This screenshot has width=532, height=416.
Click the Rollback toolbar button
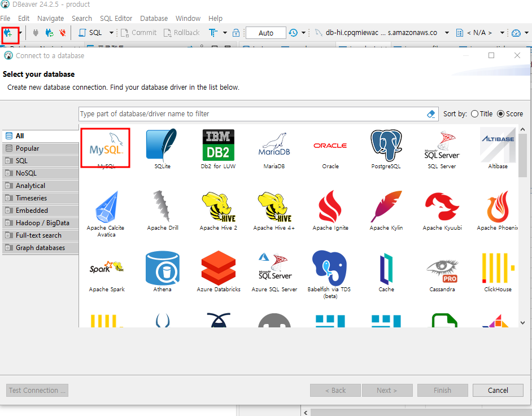181,33
